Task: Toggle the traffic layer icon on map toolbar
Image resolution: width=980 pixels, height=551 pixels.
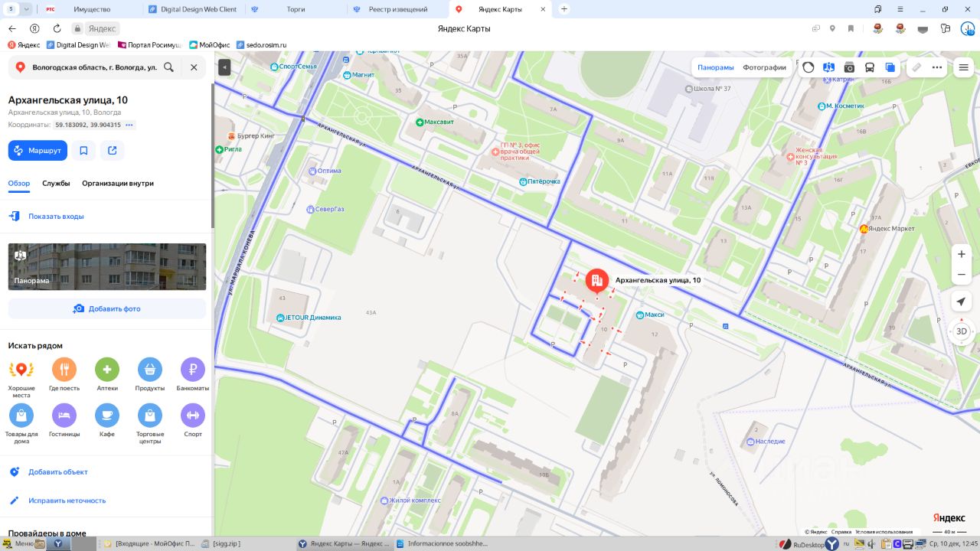Action: coord(808,67)
